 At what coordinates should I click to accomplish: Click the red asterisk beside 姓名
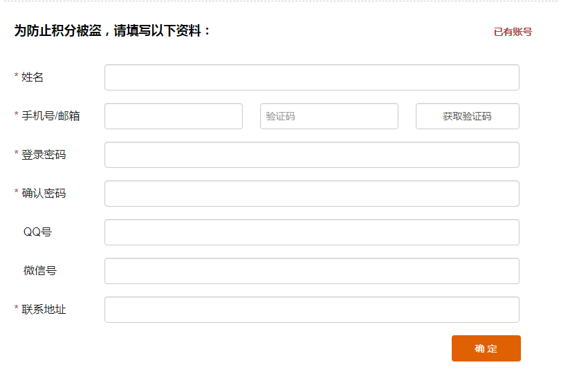(x=17, y=76)
